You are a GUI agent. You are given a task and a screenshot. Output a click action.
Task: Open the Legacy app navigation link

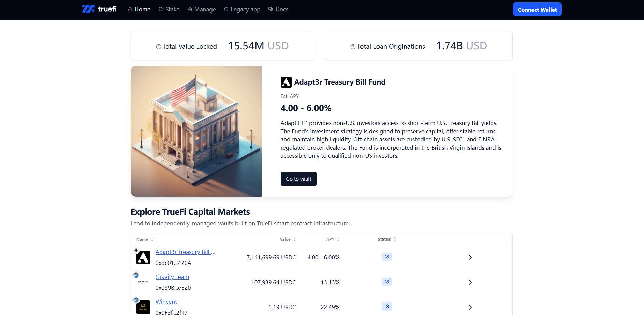point(242,9)
